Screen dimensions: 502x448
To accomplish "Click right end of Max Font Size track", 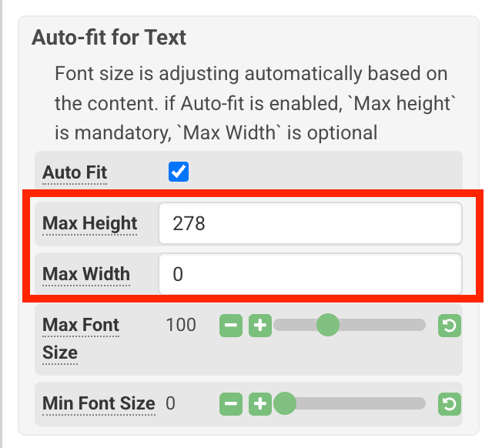I will coord(421,325).
